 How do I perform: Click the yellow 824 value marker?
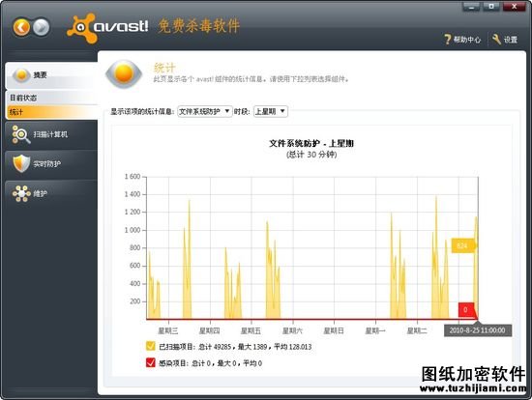pyautogui.click(x=463, y=245)
